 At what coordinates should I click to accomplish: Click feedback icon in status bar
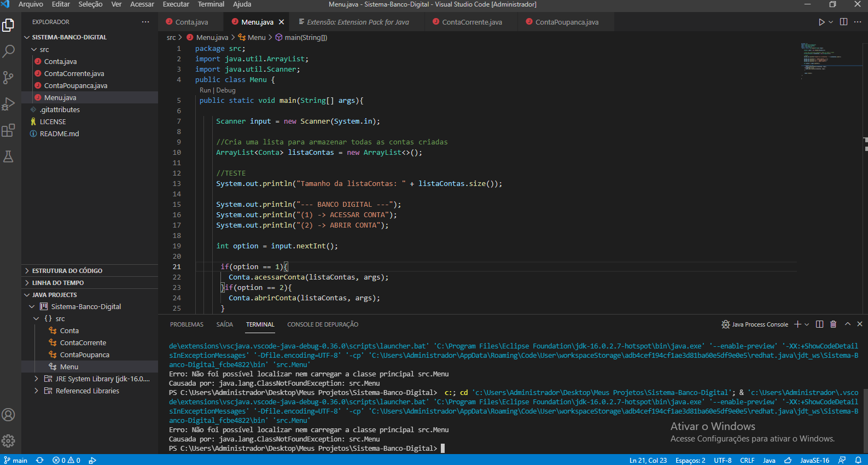[x=842, y=460]
